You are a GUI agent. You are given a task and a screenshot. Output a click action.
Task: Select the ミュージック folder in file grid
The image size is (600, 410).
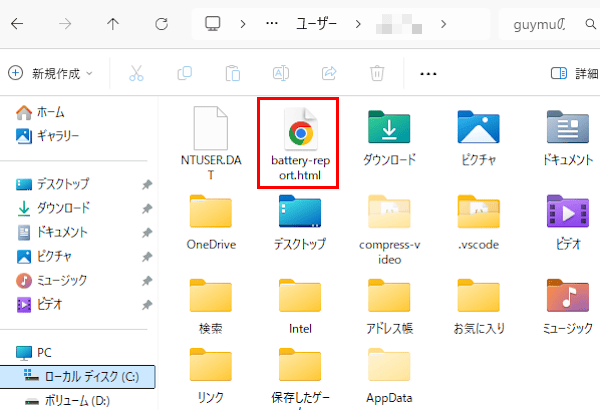[568, 307]
